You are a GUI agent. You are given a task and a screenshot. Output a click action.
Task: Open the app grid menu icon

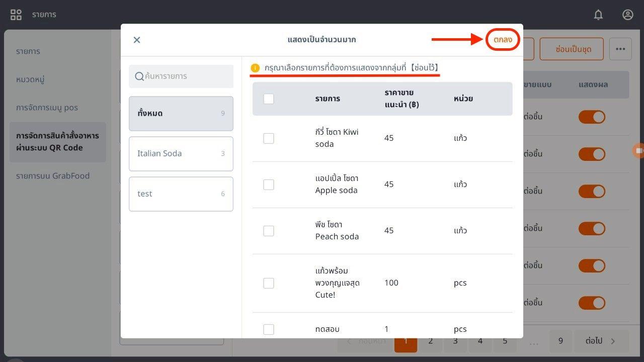pyautogui.click(x=16, y=15)
